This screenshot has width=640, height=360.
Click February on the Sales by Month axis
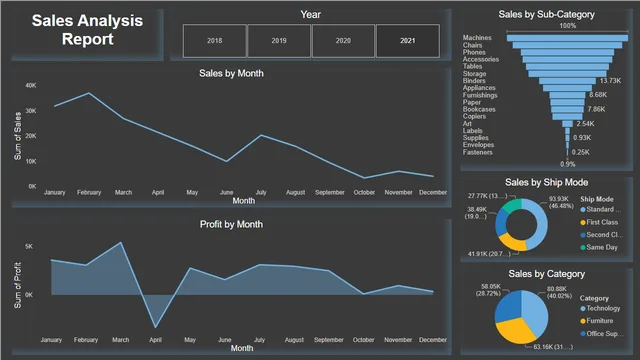coord(89,192)
